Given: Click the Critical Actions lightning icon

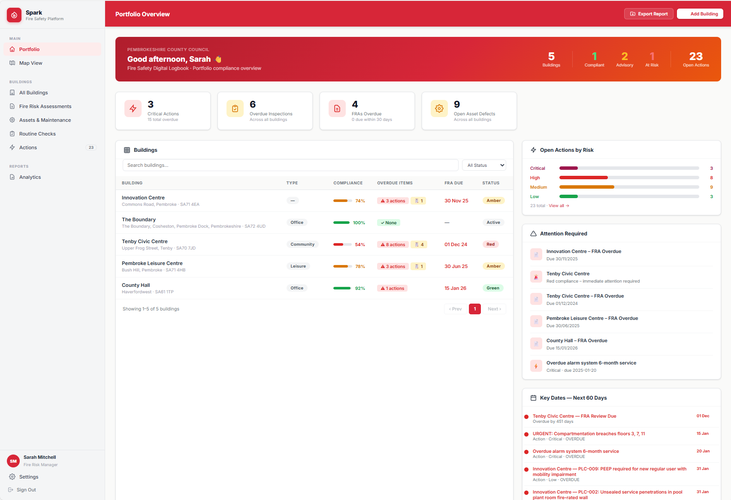Looking at the screenshot, I should (x=133, y=108).
